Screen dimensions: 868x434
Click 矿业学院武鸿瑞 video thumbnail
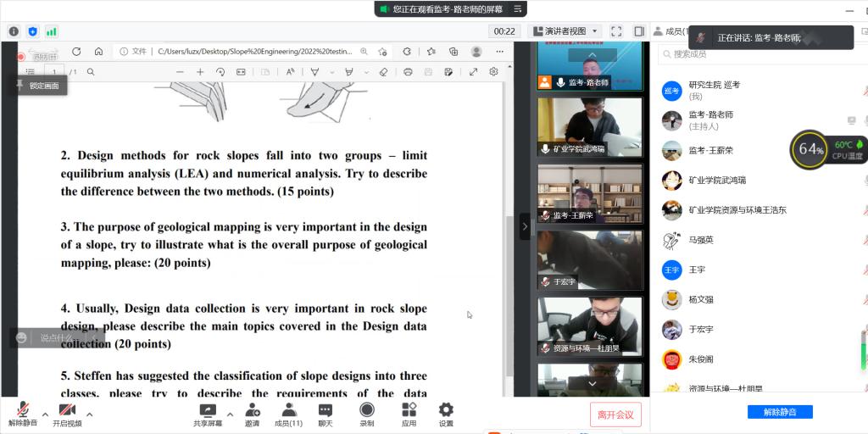pos(590,127)
